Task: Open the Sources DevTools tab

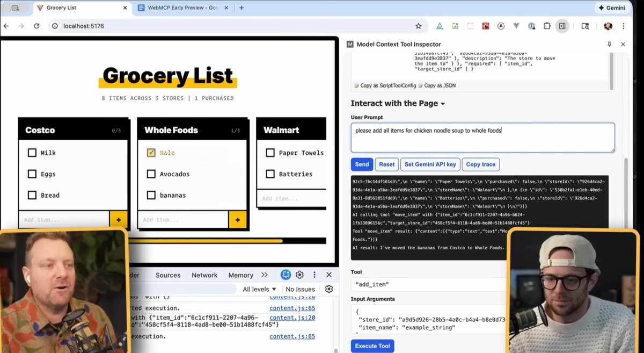Action: tap(168, 275)
